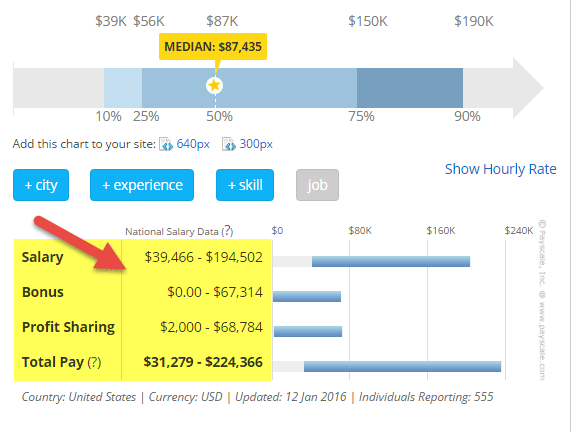Click the 90% percentile label
Image resolution: width=571 pixels, height=432 pixels.
pyautogui.click(x=467, y=117)
